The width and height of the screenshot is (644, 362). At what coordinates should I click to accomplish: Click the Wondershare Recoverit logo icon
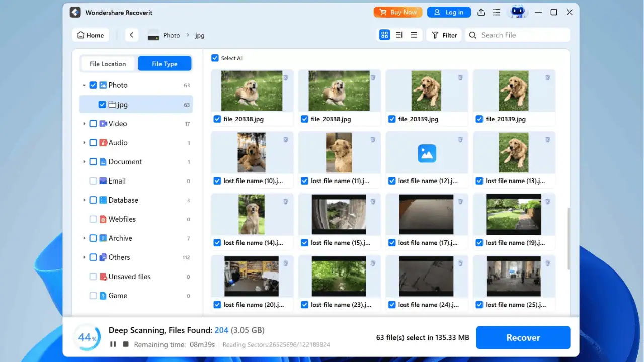(x=75, y=12)
